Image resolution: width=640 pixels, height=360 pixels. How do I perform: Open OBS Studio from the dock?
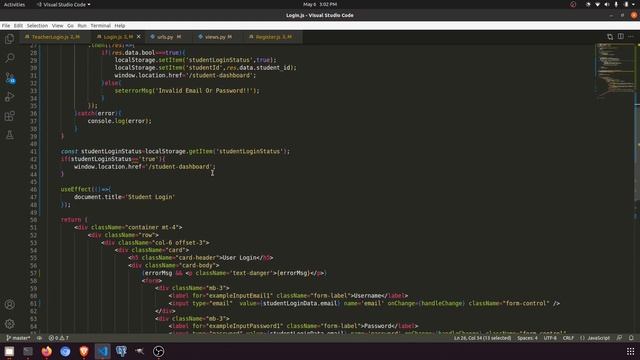pos(159,351)
